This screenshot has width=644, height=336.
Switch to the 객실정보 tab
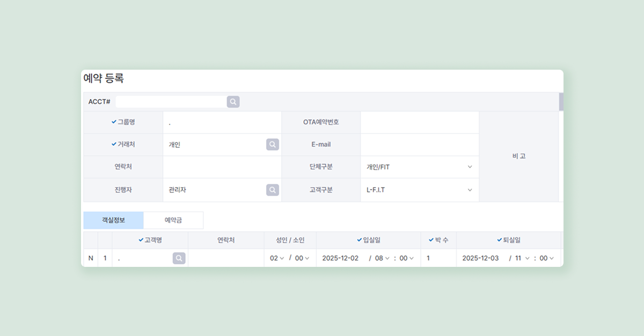coord(113,220)
